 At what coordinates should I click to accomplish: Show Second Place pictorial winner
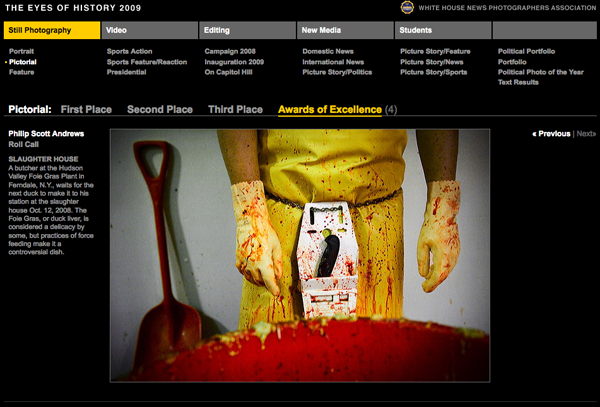pos(160,109)
